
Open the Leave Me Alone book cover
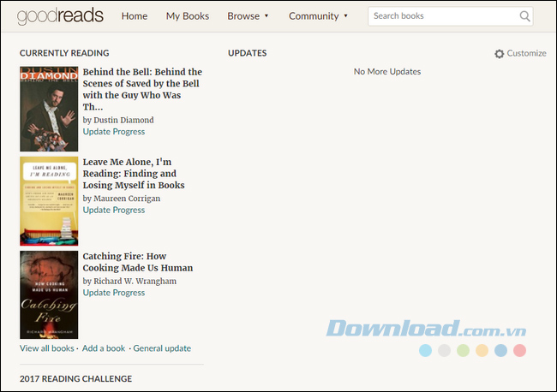coord(49,201)
